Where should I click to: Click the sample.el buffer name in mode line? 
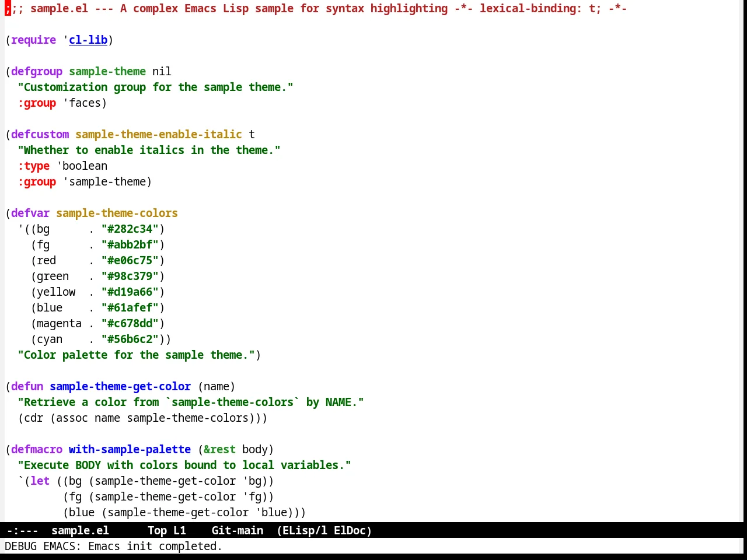[x=80, y=530]
